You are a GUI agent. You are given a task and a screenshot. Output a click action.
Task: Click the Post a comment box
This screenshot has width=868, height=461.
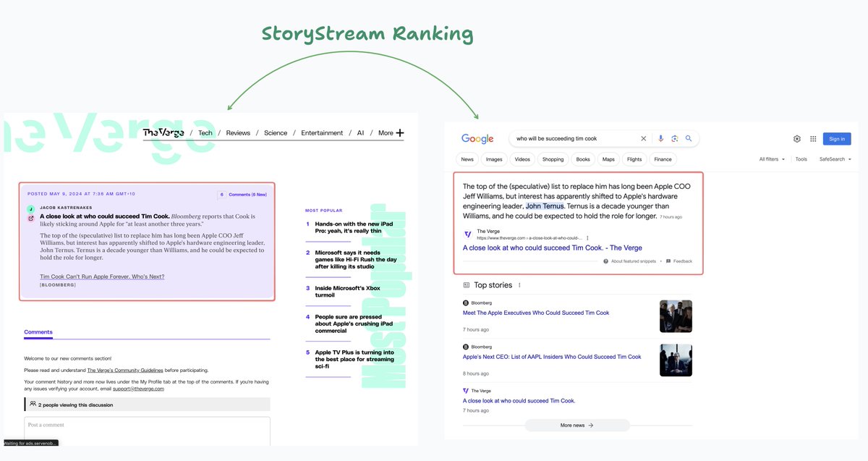click(147, 431)
